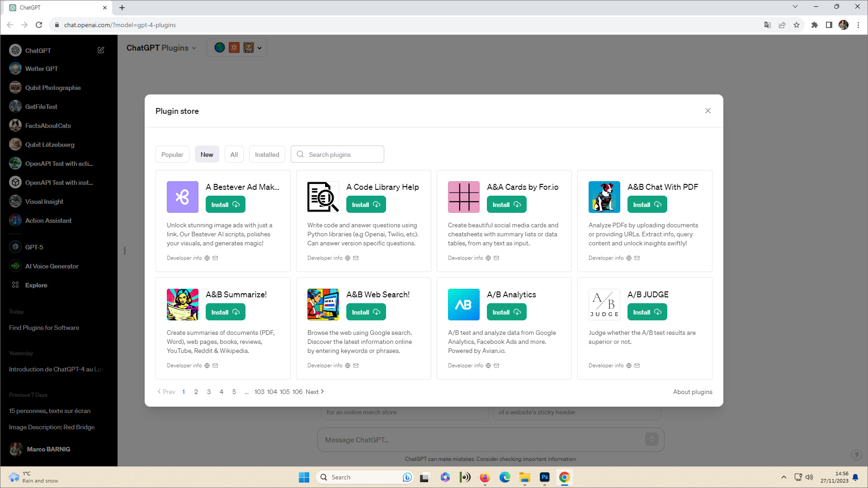Install the A&A Cards by For.io plugin
This screenshot has width=868, height=488.
click(x=507, y=205)
